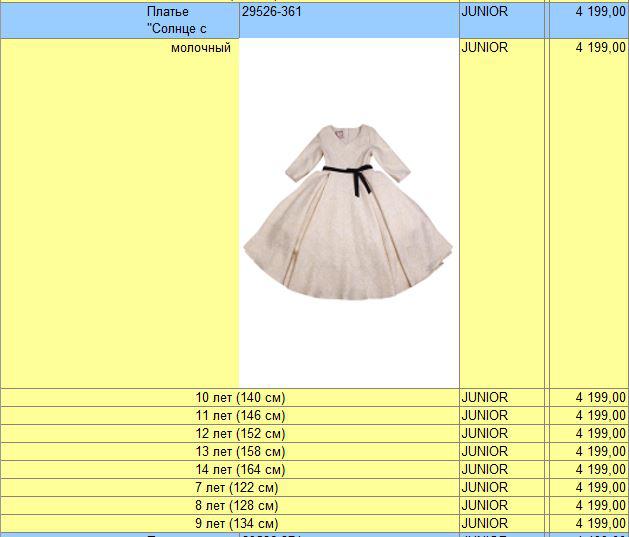
Task: Pick the size cell 9 лет (134 см)
Action: [x=240, y=524]
